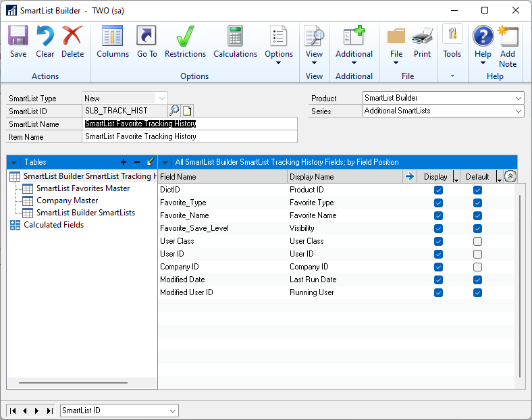The image size is (532, 420).
Task: Click the blue arrow column header icon
Action: (x=410, y=176)
